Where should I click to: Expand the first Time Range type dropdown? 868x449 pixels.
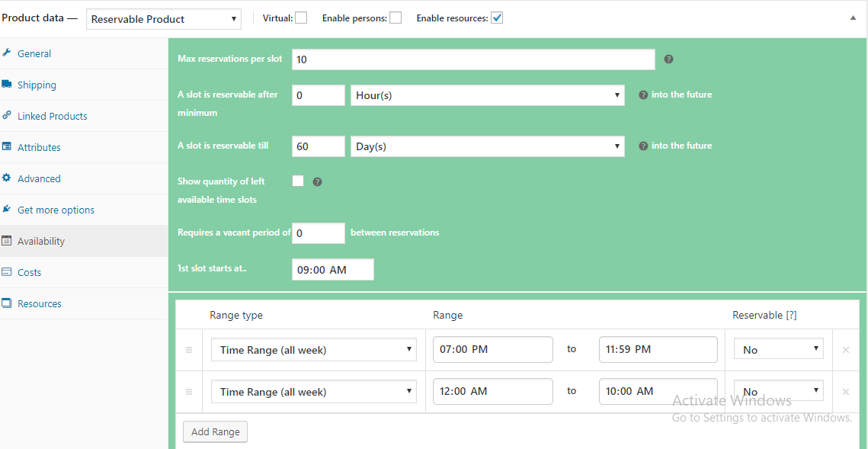point(313,350)
